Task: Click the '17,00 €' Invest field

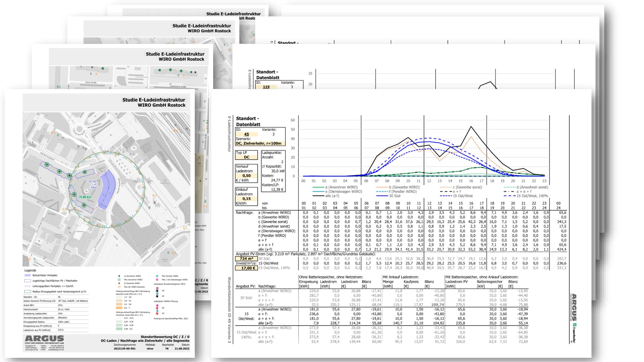Action: click(x=247, y=268)
